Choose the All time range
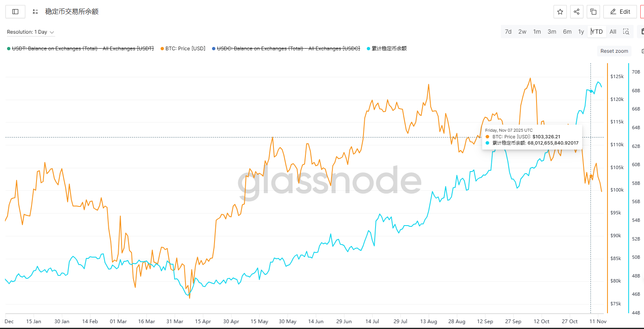 click(x=613, y=32)
